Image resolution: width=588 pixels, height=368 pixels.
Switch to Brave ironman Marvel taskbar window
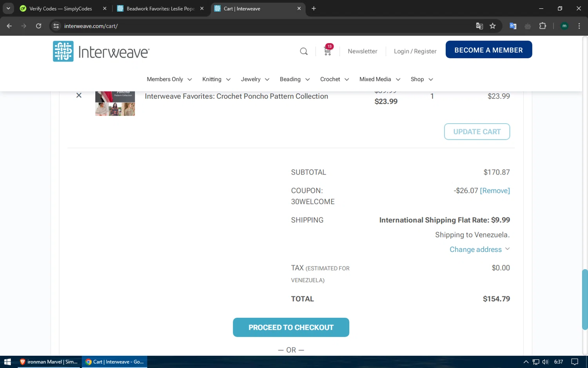pos(49,362)
